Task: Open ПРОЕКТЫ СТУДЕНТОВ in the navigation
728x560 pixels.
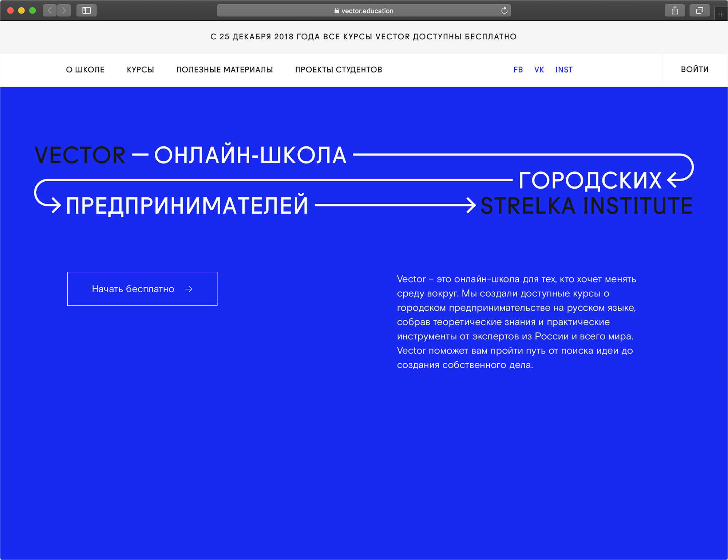Action: [339, 70]
